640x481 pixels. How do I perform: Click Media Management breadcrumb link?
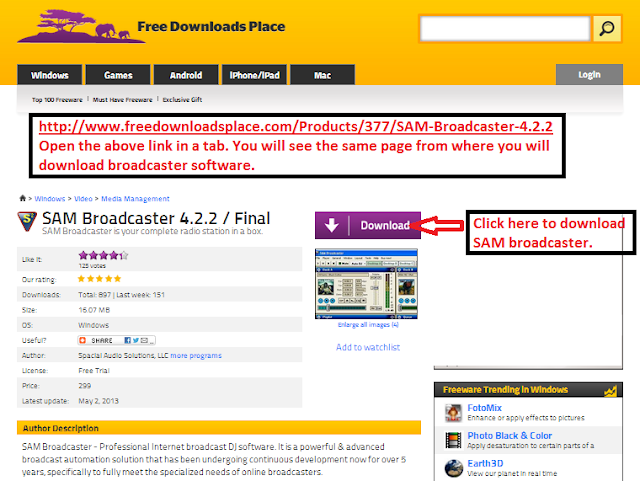pos(135,198)
